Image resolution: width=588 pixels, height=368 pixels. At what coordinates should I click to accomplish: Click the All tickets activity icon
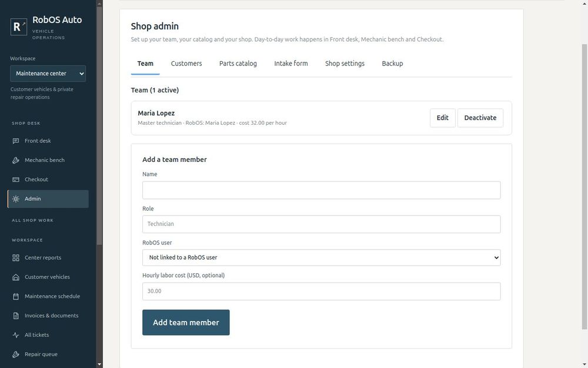[16, 335]
